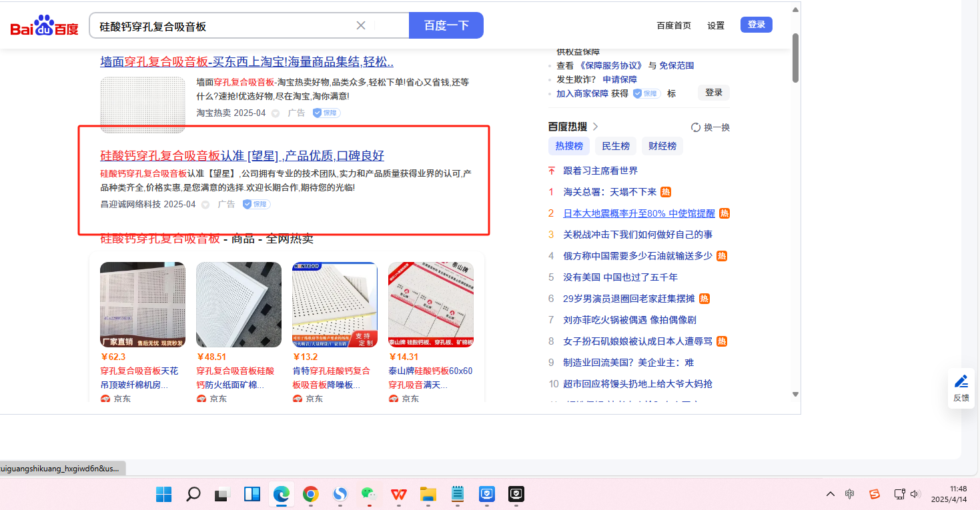This screenshot has width=980, height=510.
Task: Open File Explorer from the taskbar
Action: (x=428, y=494)
